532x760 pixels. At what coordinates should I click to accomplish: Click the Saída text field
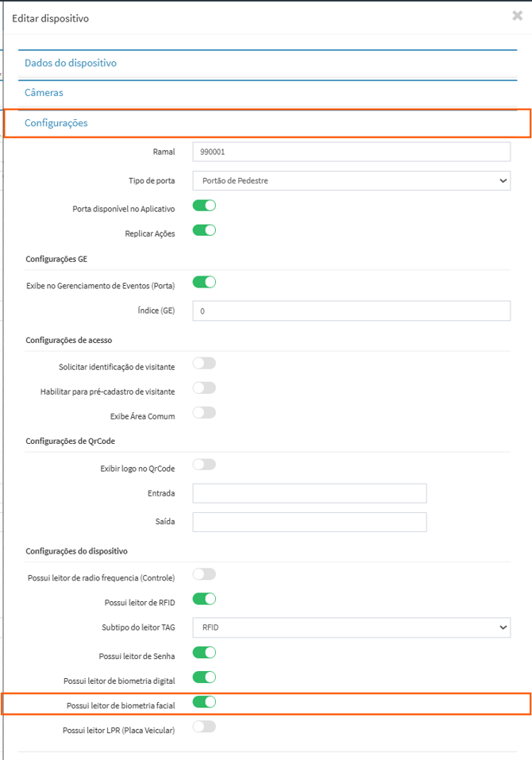(x=310, y=522)
